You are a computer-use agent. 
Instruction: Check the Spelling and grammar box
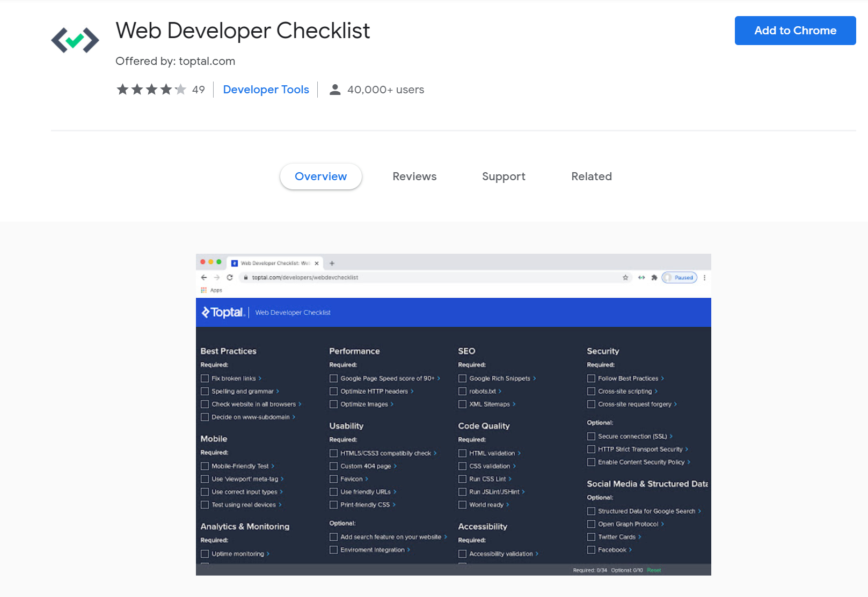coord(205,391)
